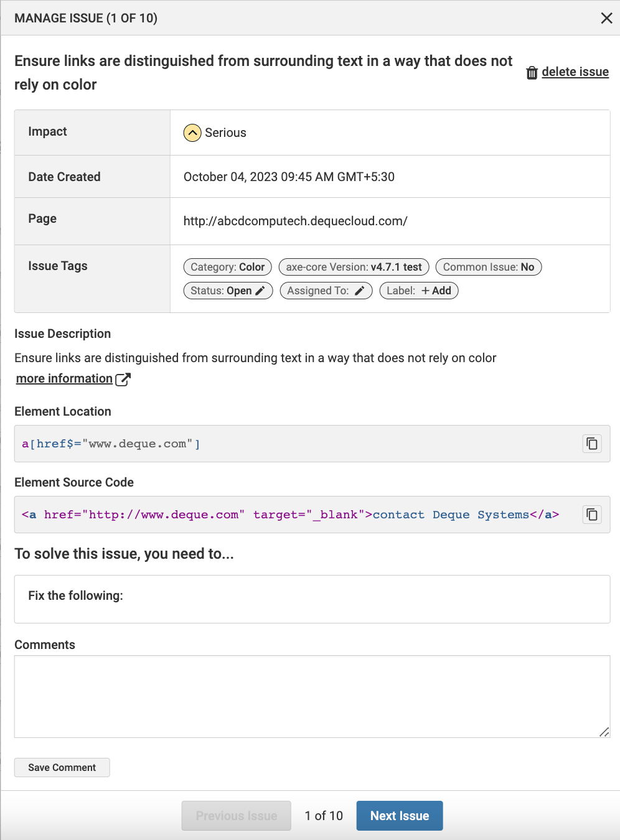620x840 pixels.
Task: Click the Serious impact chevron icon
Action: (x=192, y=133)
